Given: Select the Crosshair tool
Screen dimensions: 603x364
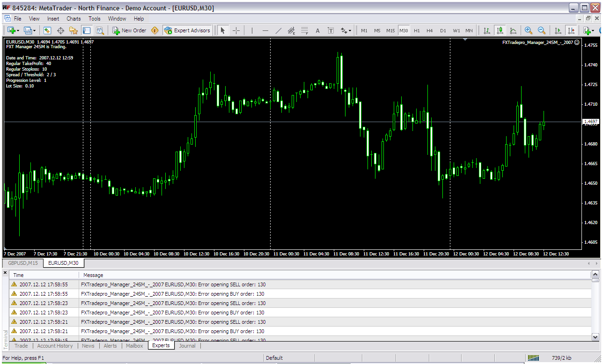Looking at the screenshot, I should pos(236,30).
